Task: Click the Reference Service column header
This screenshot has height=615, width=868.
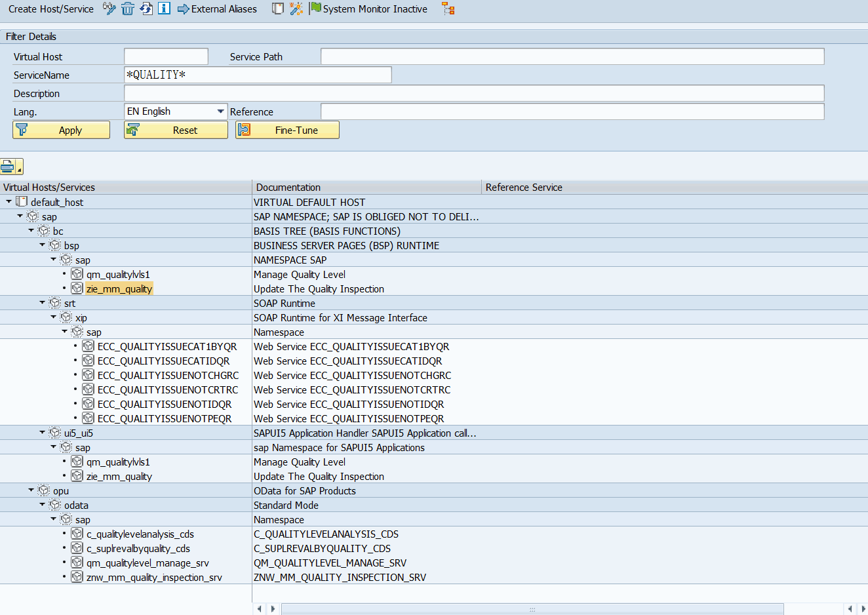Action: pyautogui.click(x=675, y=188)
